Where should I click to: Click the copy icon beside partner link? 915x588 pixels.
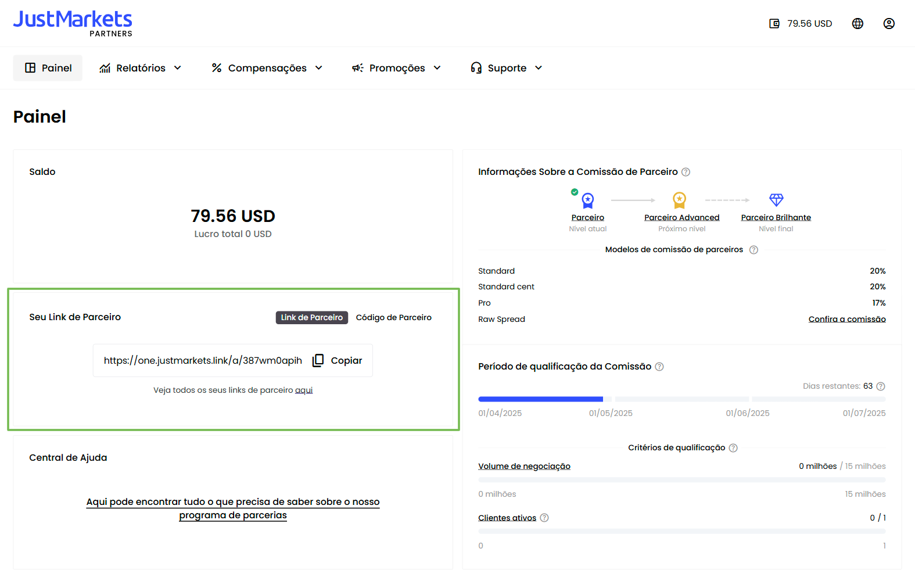[x=318, y=361]
